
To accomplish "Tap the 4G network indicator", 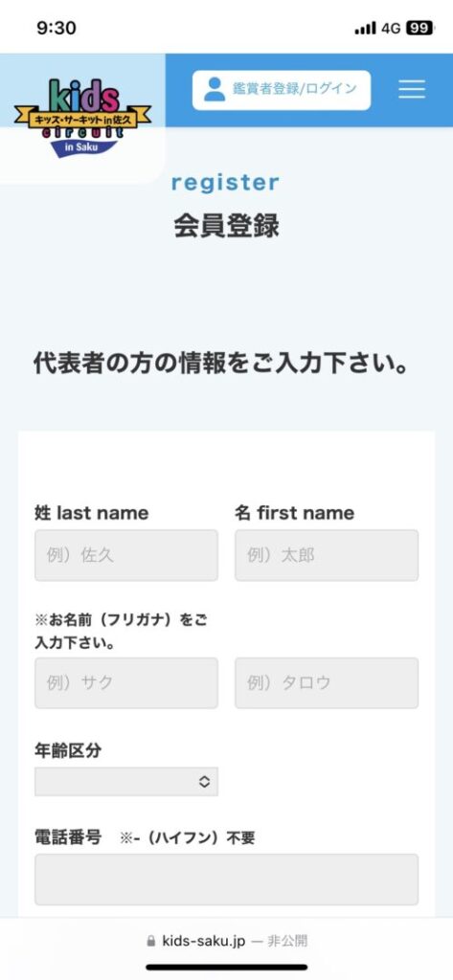I will tap(391, 28).
